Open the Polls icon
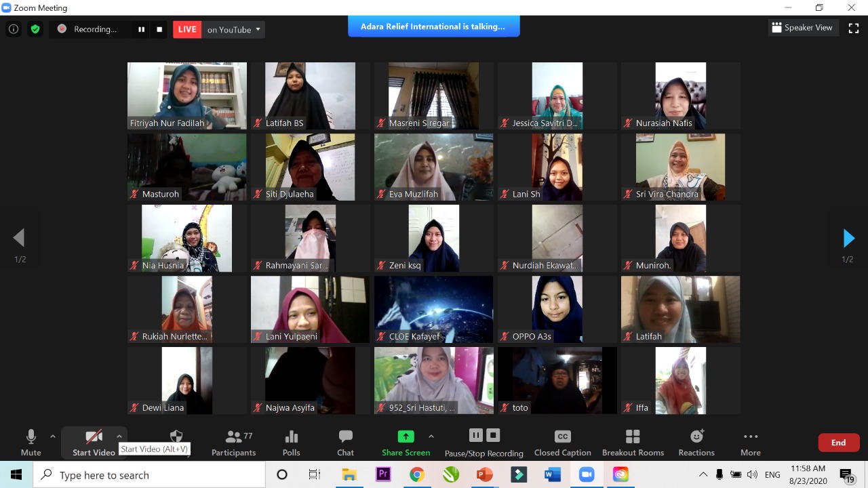The height and width of the screenshot is (488, 868). [x=291, y=443]
